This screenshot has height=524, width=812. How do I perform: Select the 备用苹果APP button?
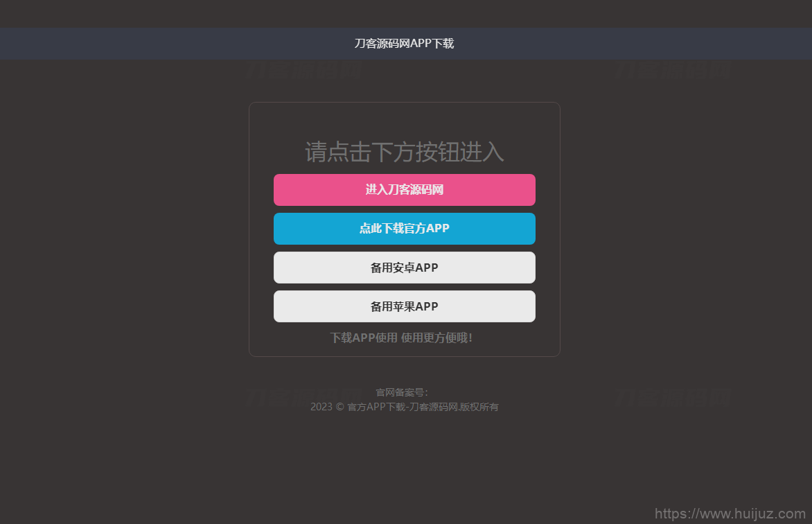(405, 306)
